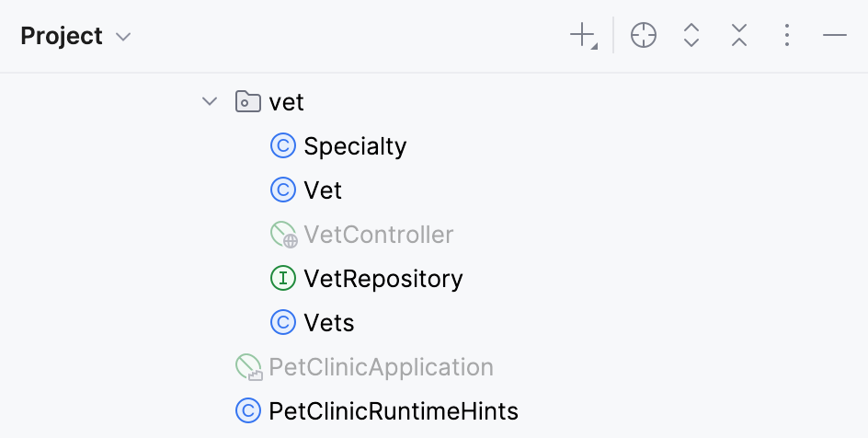Collapse the vet package node

(x=210, y=101)
